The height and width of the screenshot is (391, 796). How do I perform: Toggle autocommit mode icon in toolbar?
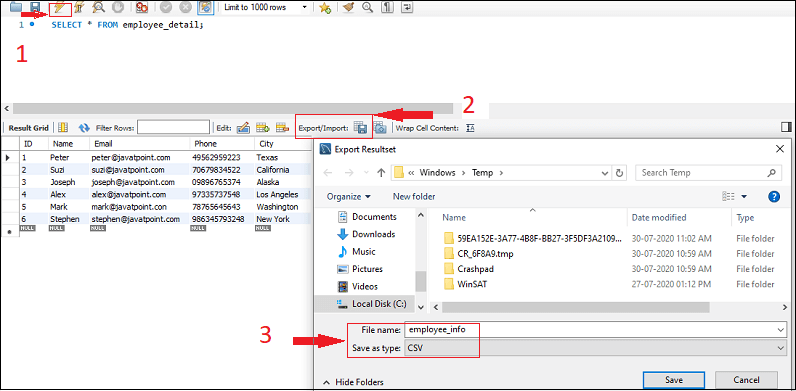point(205,7)
